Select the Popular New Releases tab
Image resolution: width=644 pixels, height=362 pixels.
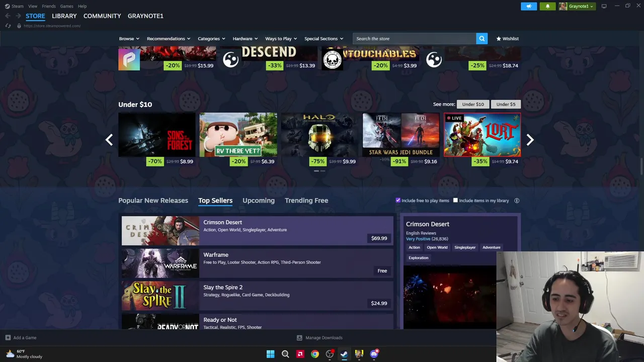click(x=153, y=201)
